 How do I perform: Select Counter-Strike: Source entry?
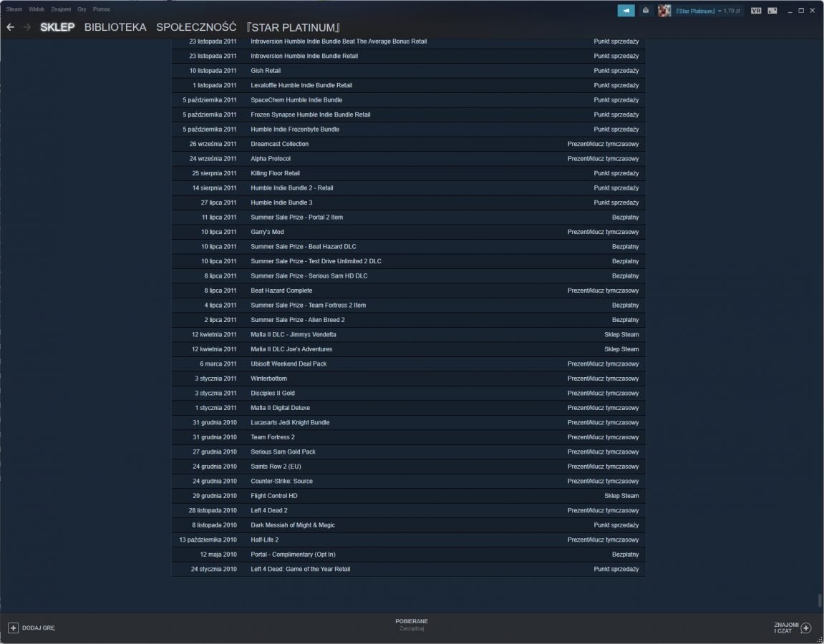click(281, 482)
